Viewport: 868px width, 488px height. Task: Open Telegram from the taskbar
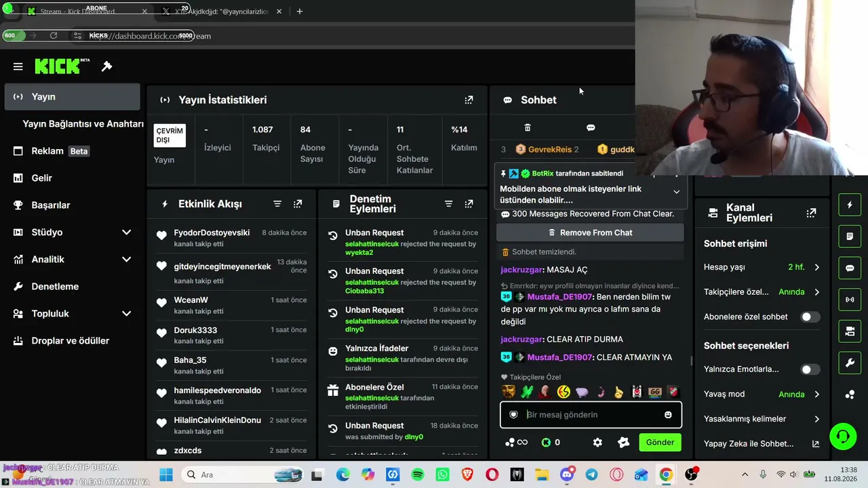click(x=592, y=474)
